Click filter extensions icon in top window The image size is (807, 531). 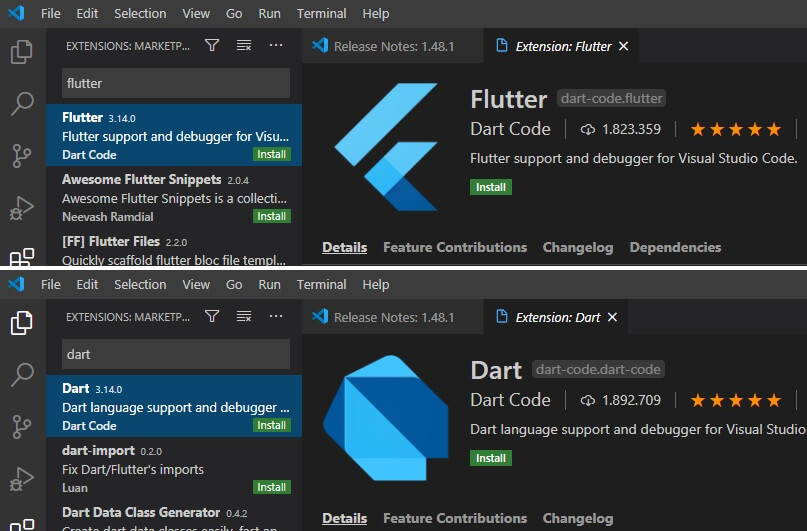click(212, 45)
